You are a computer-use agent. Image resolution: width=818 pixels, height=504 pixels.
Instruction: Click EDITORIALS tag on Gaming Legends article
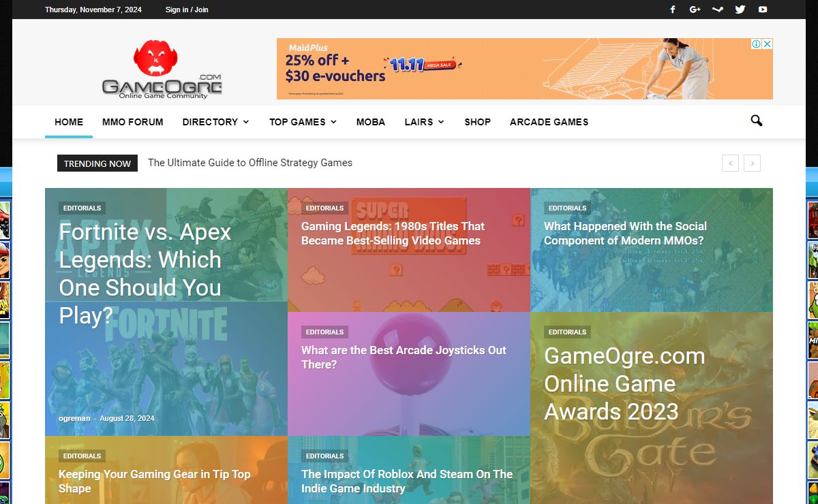(x=324, y=208)
